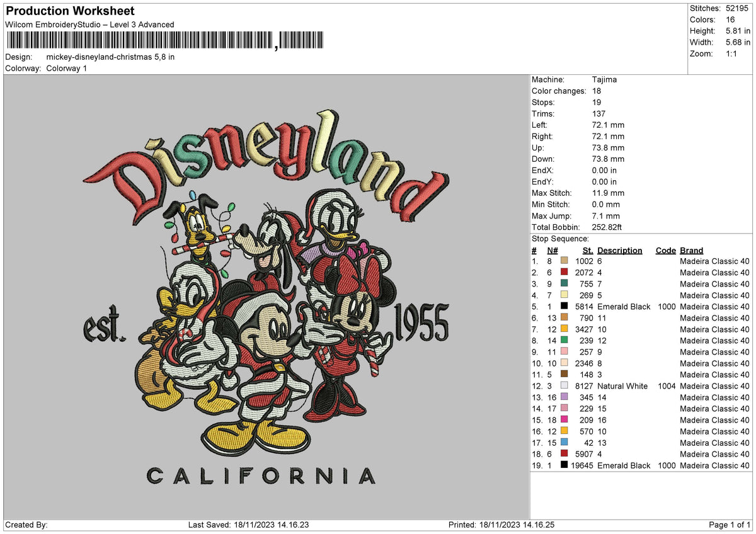Click the Disneyland embroidery design preview
Image resolution: width=756 pixels, height=534 pixels.
(x=266, y=297)
